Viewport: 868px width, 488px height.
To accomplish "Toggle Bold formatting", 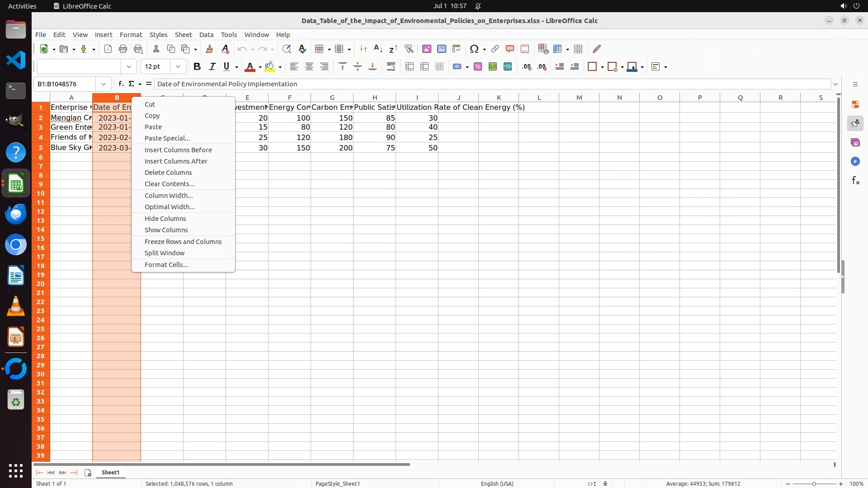I will click(x=197, y=67).
